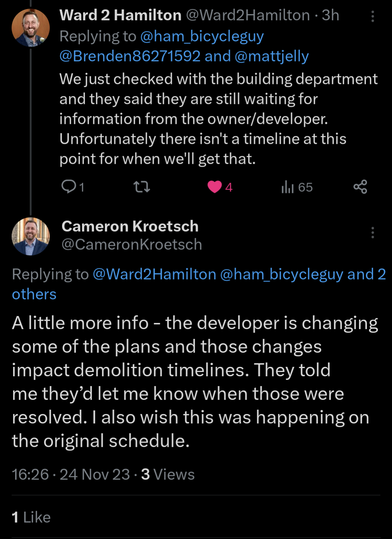392x539 pixels.
Task: Open Cameron Kroetsch display name
Action: pyautogui.click(x=130, y=226)
